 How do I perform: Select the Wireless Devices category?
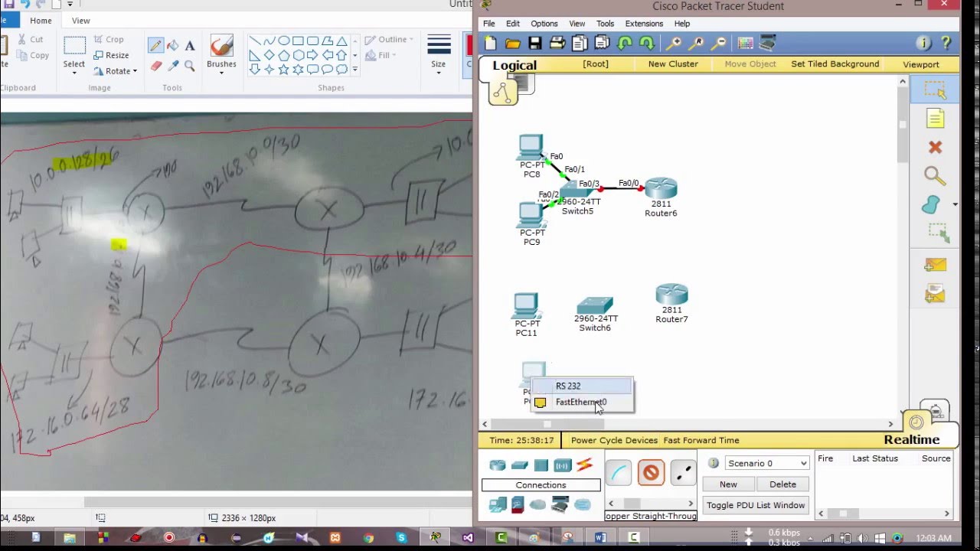(563, 465)
